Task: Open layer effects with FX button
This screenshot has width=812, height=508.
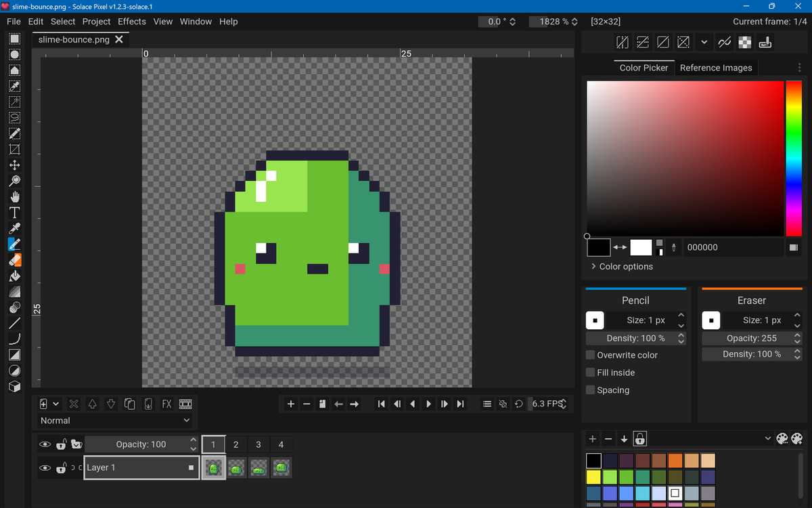Action: pyautogui.click(x=166, y=404)
